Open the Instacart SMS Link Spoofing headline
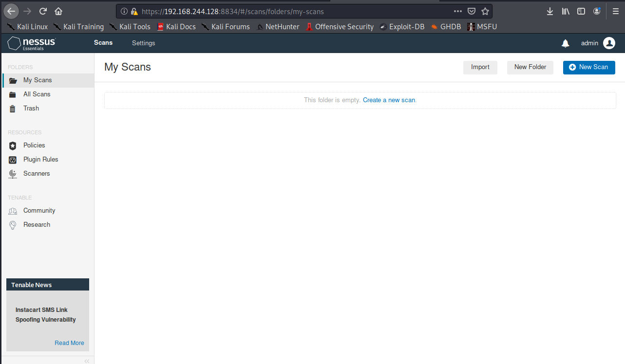The image size is (625, 364). 46,315
